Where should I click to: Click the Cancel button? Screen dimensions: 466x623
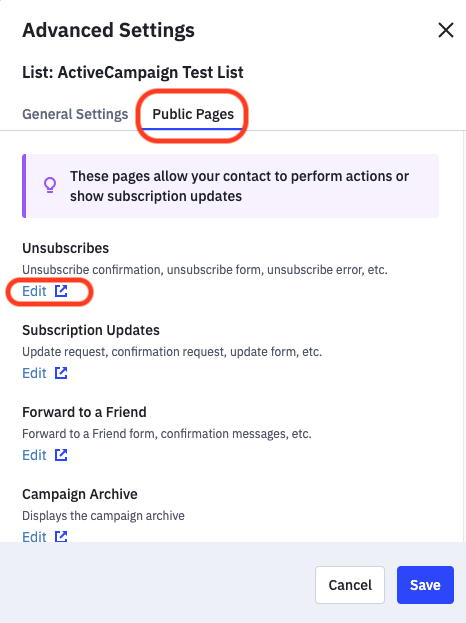tap(350, 585)
